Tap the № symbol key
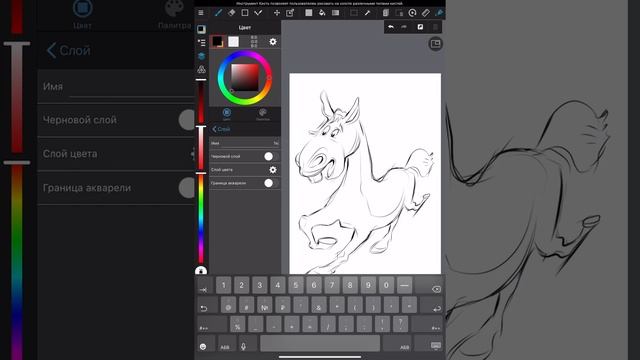Screen dimensions: 640x360 click(264, 305)
